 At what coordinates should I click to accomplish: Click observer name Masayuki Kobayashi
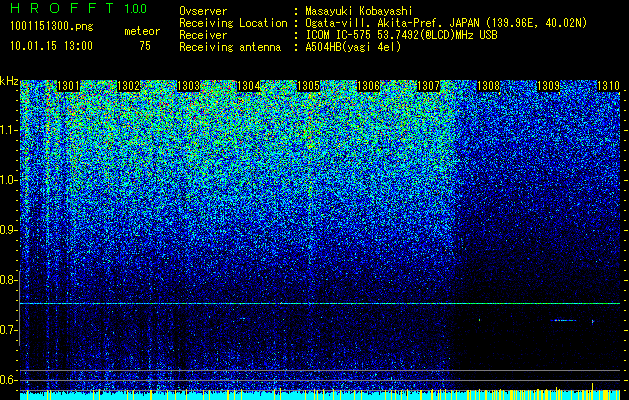click(359, 11)
